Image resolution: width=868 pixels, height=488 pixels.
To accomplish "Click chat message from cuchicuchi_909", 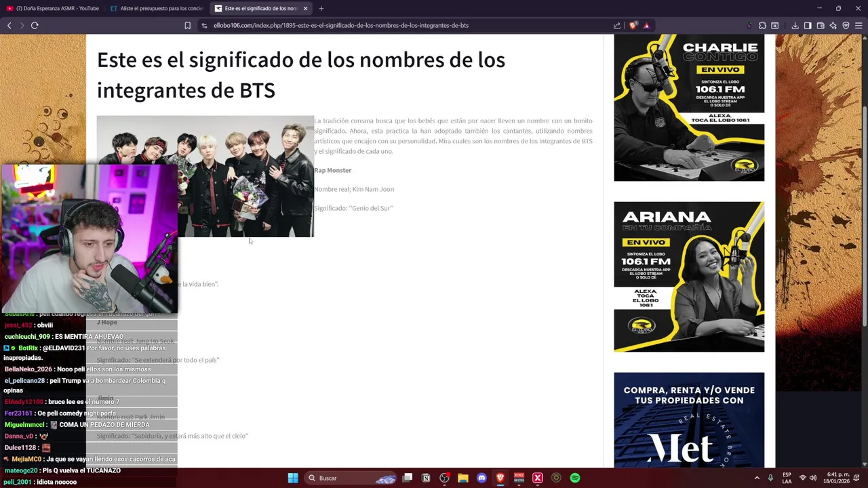I will pyautogui.click(x=64, y=337).
